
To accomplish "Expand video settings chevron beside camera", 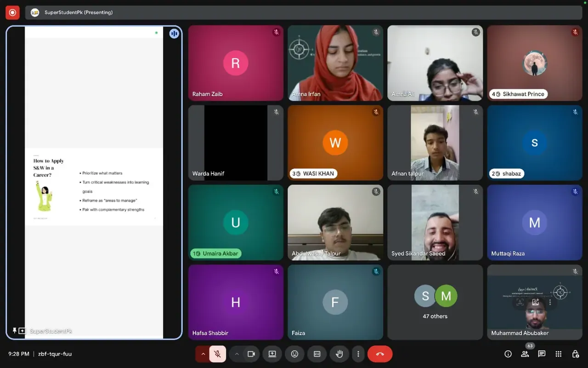I will [237, 354].
